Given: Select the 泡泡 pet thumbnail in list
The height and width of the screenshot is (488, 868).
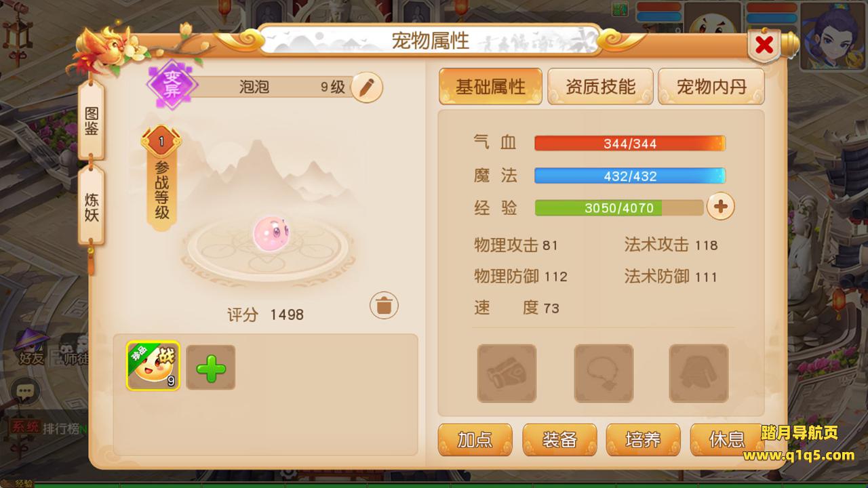Looking at the screenshot, I should click(x=153, y=366).
